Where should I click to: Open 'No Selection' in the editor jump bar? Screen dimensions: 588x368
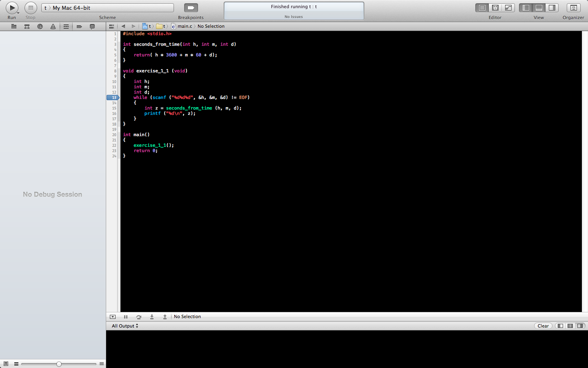[x=211, y=26]
